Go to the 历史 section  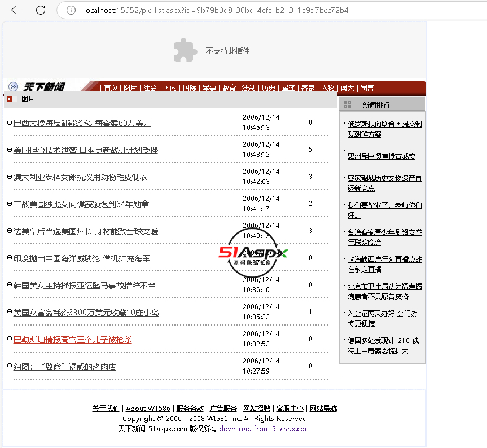269,88
